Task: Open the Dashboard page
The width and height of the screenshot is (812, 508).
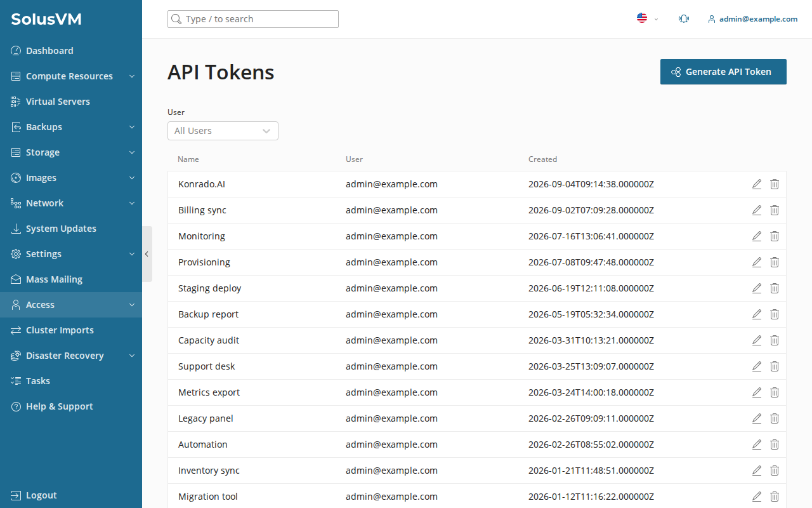Action: 71,51
